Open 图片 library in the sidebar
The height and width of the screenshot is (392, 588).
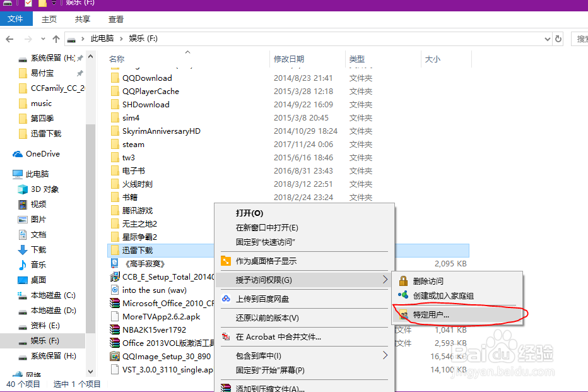click(38, 220)
